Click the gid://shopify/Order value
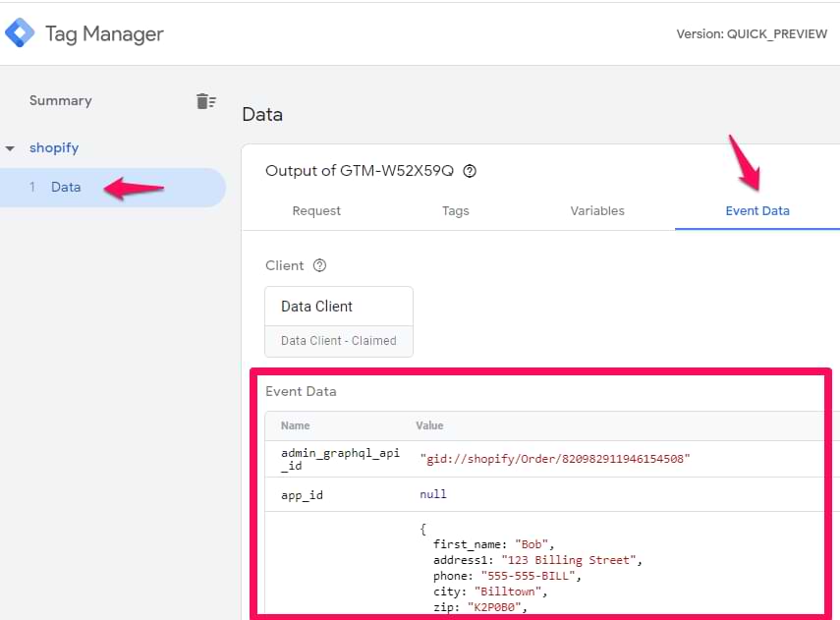Image resolution: width=840 pixels, height=620 pixels. pos(555,459)
